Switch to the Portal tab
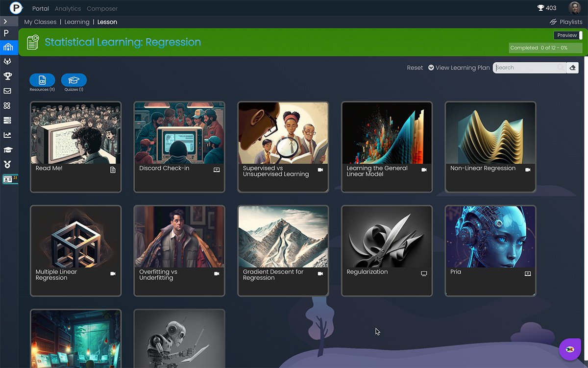 click(x=41, y=8)
